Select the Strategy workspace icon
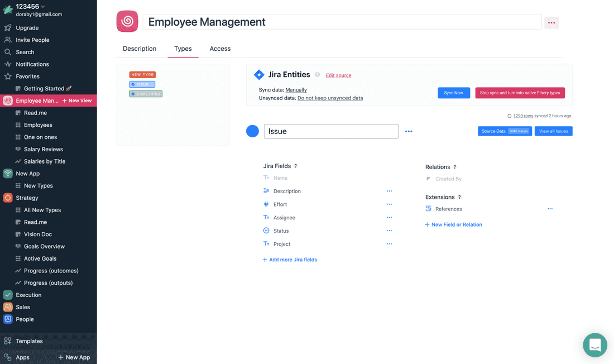 click(x=8, y=198)
